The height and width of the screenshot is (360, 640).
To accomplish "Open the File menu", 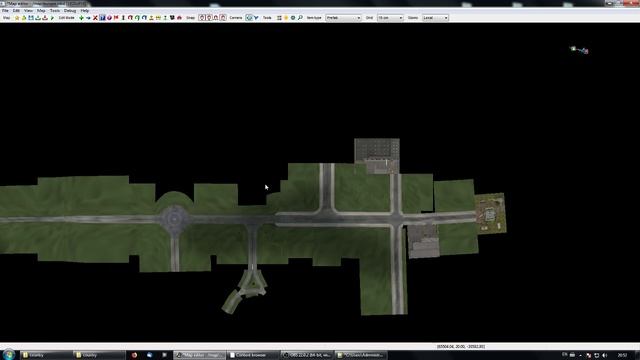I will point(5,11).
